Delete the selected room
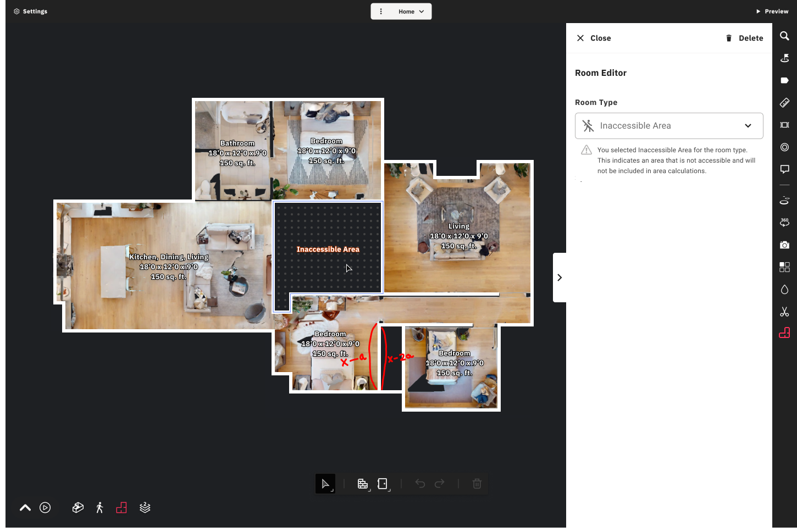The image size is (797, 532). (x=744, y=38)
